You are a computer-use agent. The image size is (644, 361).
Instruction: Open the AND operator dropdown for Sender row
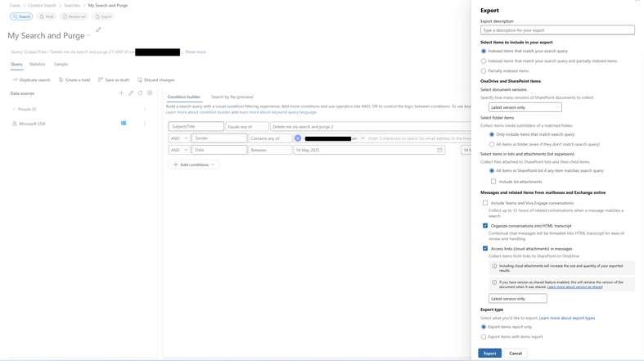tap(179, 138)
